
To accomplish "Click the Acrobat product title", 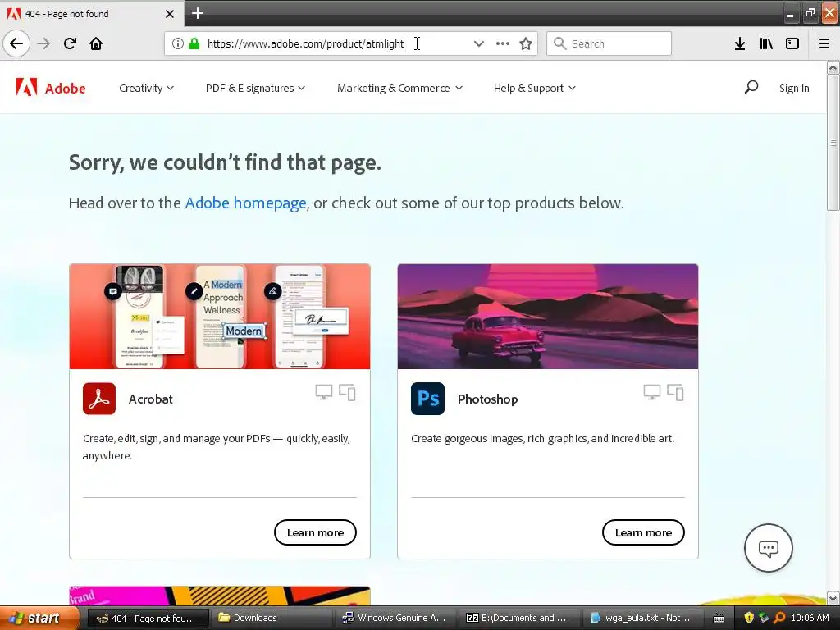I will (151, 399).
